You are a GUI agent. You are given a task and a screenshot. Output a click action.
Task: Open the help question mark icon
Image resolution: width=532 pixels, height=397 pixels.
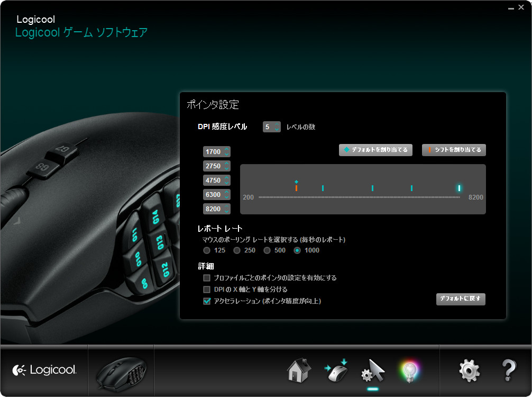tap(509, 371)
